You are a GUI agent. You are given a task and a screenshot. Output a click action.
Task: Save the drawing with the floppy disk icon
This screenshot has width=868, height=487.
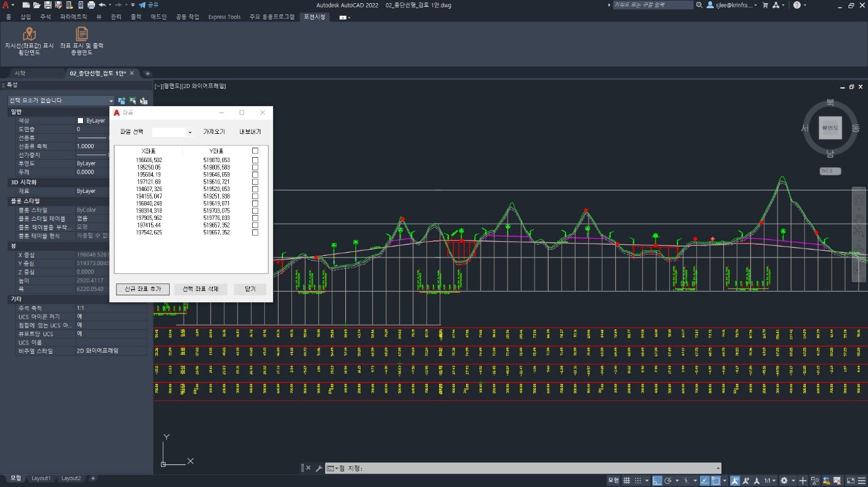click(48, 5)
